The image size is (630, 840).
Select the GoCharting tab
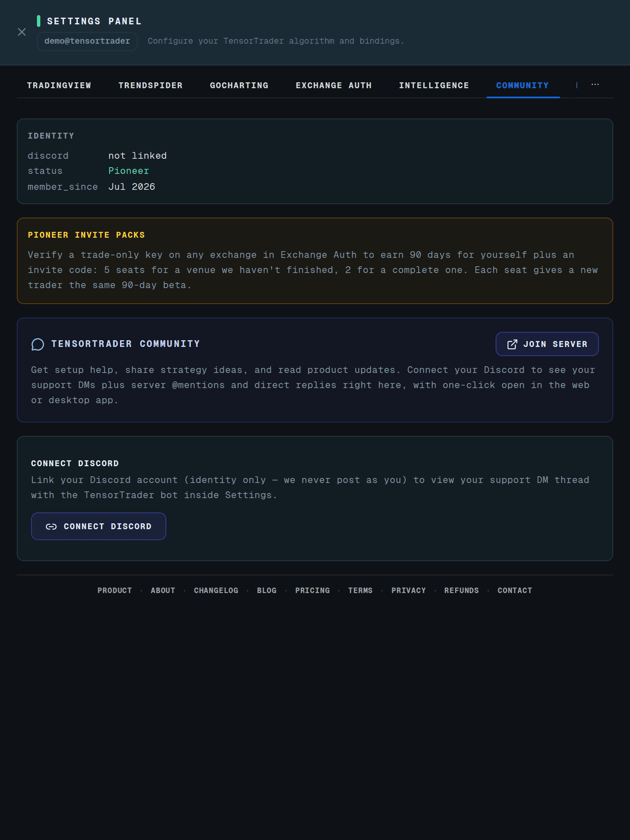click(x=239, y=86)
